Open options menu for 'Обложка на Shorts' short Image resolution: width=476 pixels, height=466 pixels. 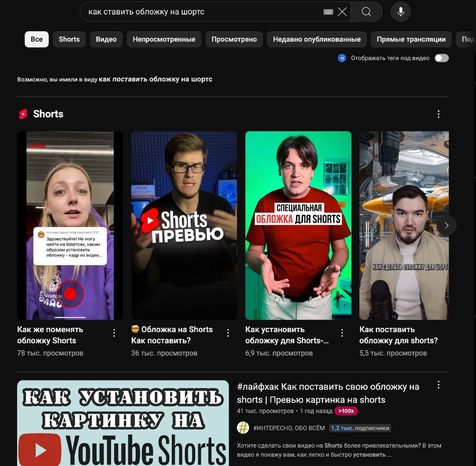pyautogui.click(x=228, y=333)
